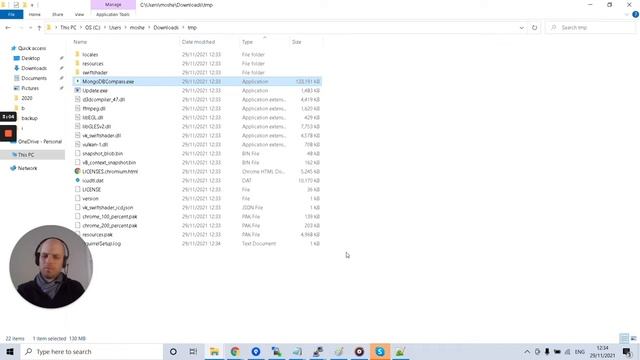Open Chrome from the taskbar
The height and width of the screenshot is (360, 640).
235,351
